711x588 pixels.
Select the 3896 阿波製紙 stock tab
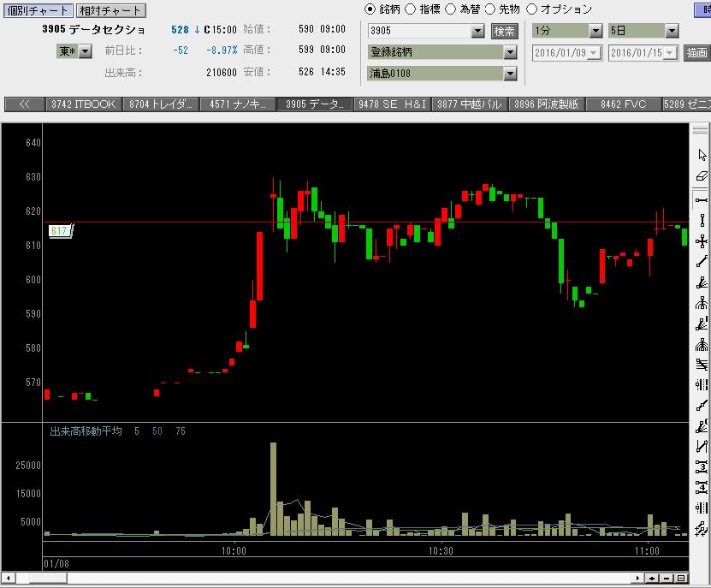coord(547,104)
